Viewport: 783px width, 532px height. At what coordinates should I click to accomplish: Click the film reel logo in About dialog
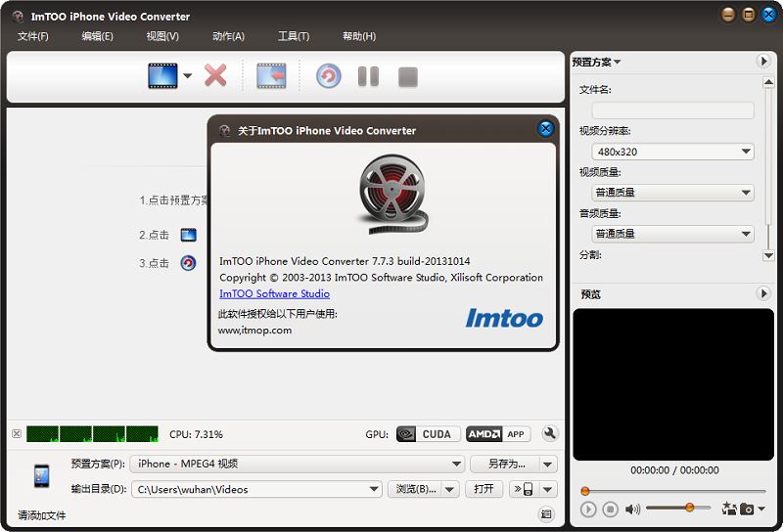393,194
